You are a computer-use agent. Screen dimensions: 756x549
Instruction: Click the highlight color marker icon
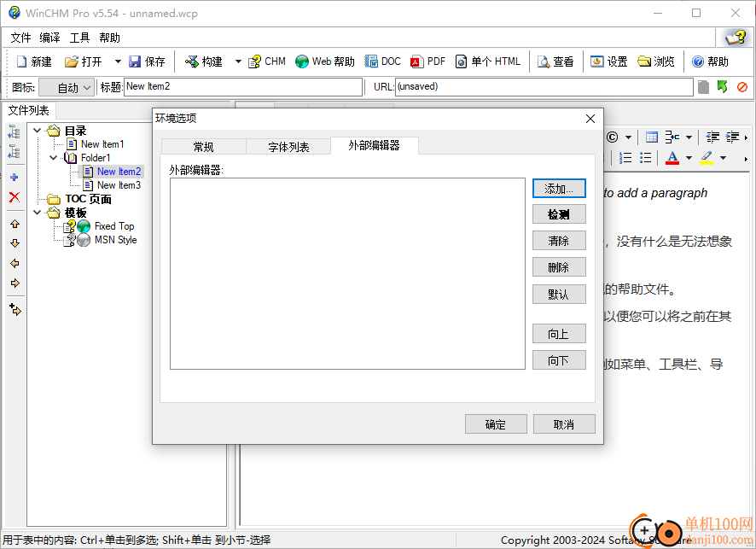pyautogui.click(x=707, y=158)
